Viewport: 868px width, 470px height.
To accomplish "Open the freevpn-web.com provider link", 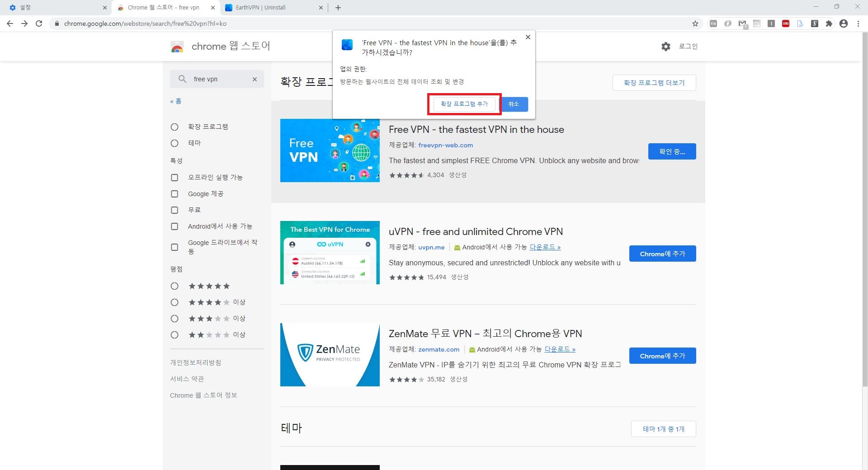I will [x=445, y=145].
